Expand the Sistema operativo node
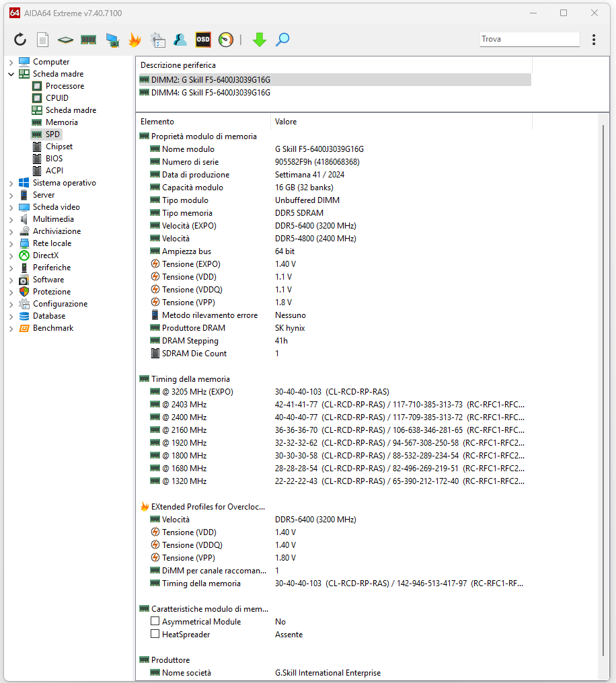This screenshot has width=616, height=683. point(11,184)
